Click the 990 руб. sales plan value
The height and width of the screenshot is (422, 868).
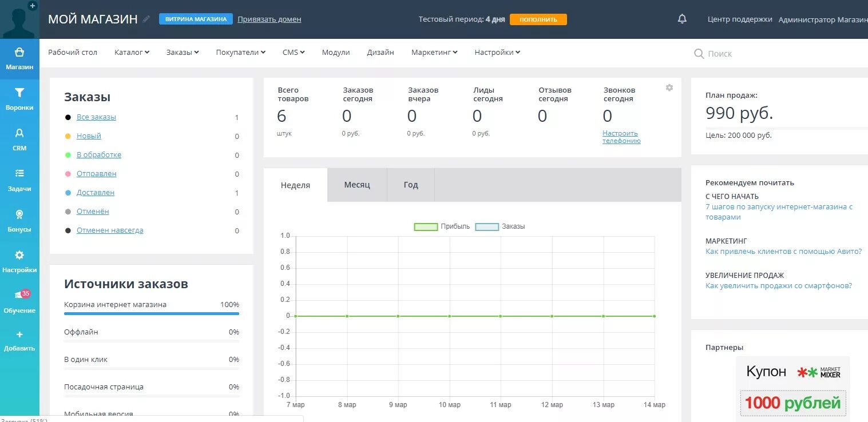point(739,113)
